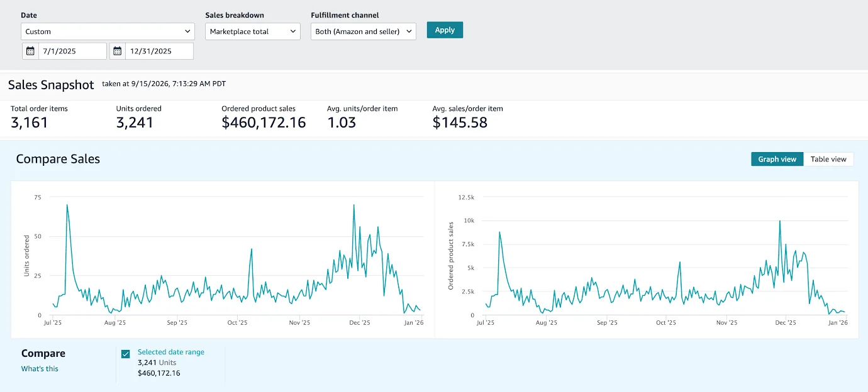
Task: Open the Date Custom dropdown
Action: (108, 31)
